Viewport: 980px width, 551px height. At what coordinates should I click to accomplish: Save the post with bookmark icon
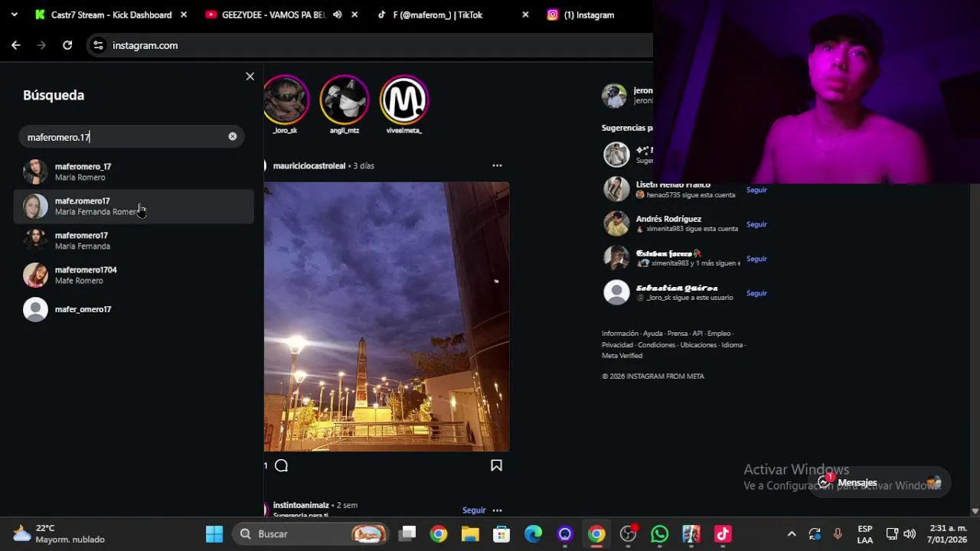(496, 465)
